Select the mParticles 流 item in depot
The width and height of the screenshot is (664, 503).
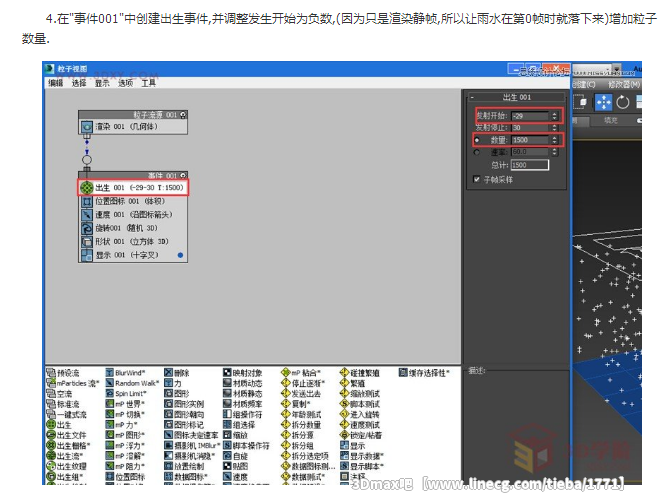72,383
